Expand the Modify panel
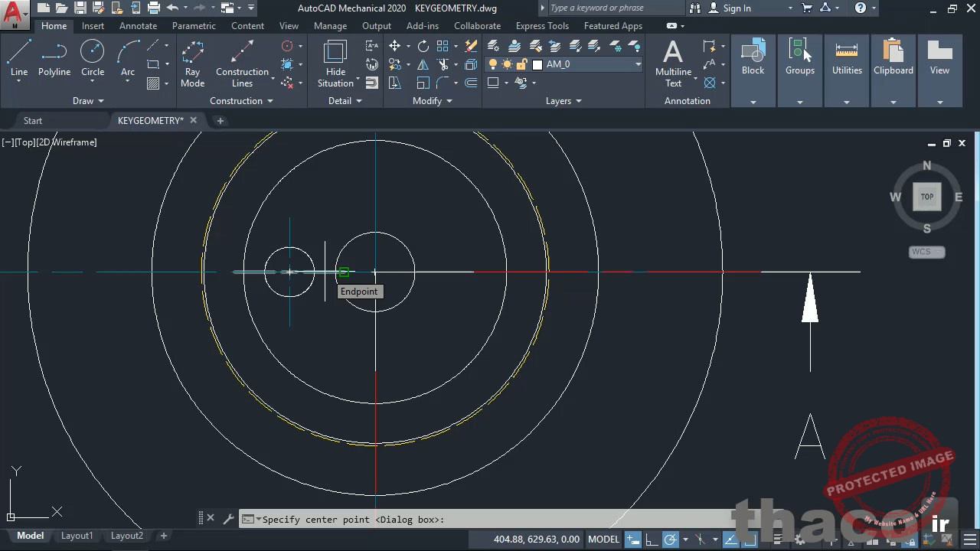Screen dimensions: 980x551 [x=432, y=101]
